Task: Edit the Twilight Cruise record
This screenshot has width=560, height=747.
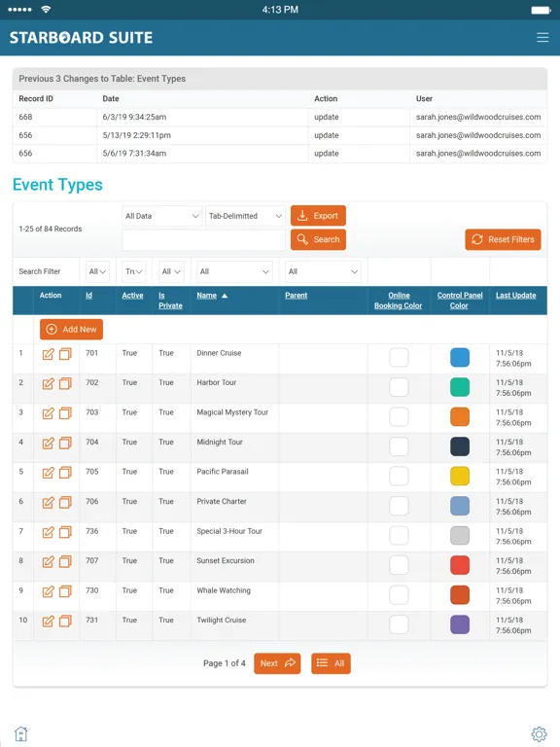Action: click(x=48, y=621)
